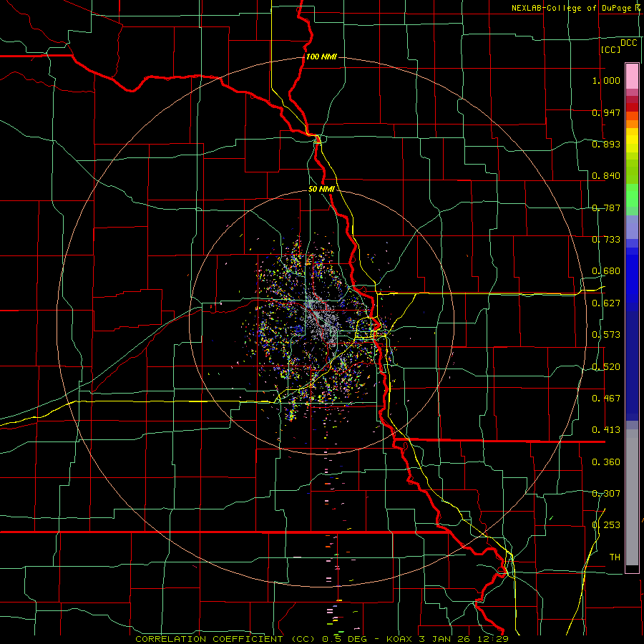This screenshot has height=644, width=644.
Task: Select the 0.840 scale value
Action: point(606,176)
